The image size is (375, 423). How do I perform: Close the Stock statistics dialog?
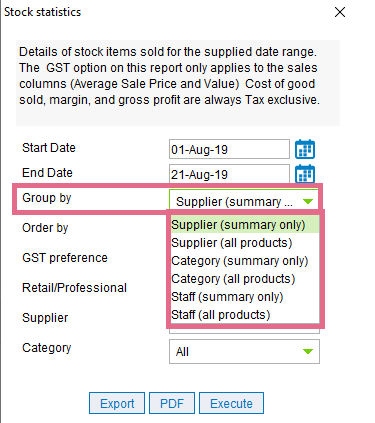(x=340, y=12)
